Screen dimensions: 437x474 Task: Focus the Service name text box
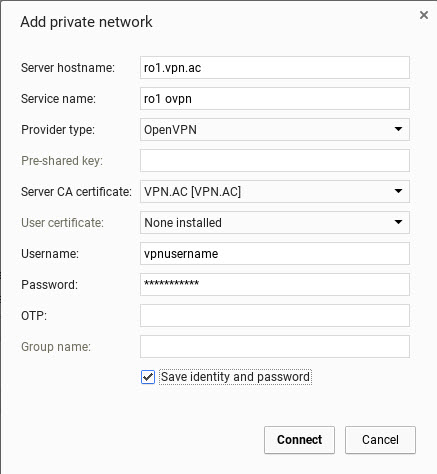275,99
